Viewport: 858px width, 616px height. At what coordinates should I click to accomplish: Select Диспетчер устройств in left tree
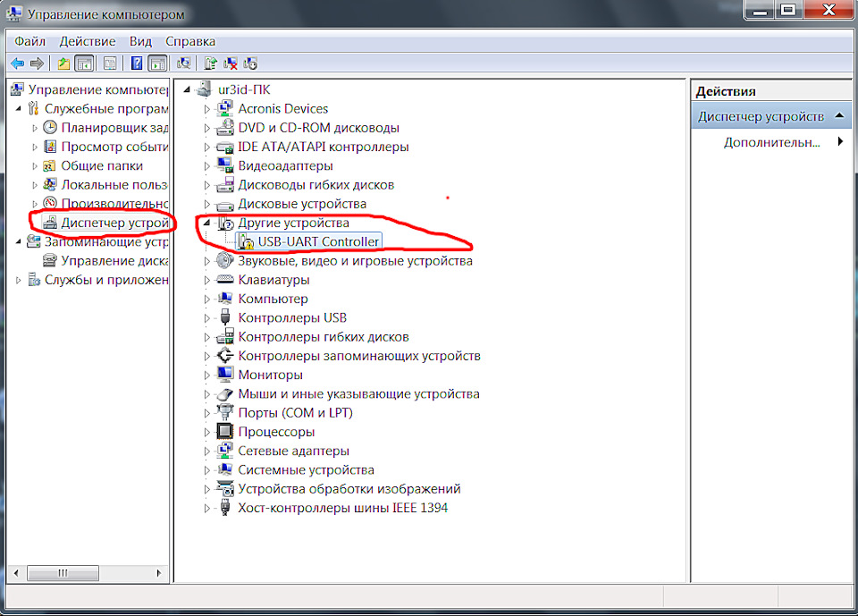click(x=115, y=223)
